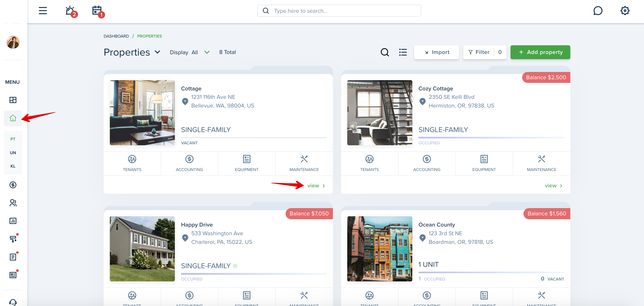644x306 pixels.
Task: Open Listings news icon in sidebar
Action: click(x=13, y=275)
